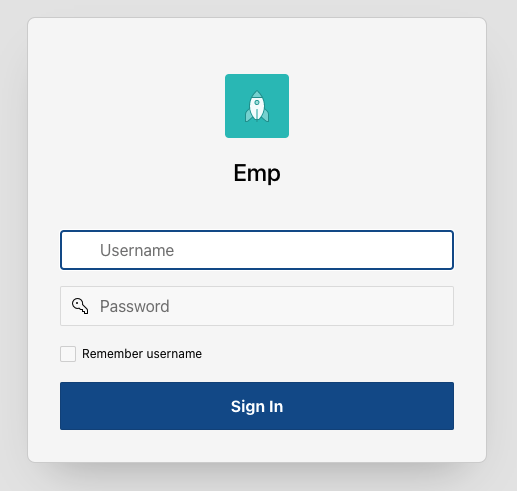Click the Sign In button
517x491 pixels.
point(257,406)
